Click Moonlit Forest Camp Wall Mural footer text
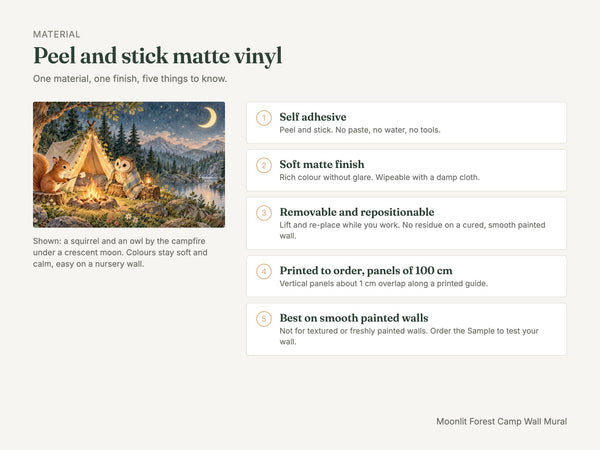The height and width of the screenshot is (450, 600). click(502, 421)
